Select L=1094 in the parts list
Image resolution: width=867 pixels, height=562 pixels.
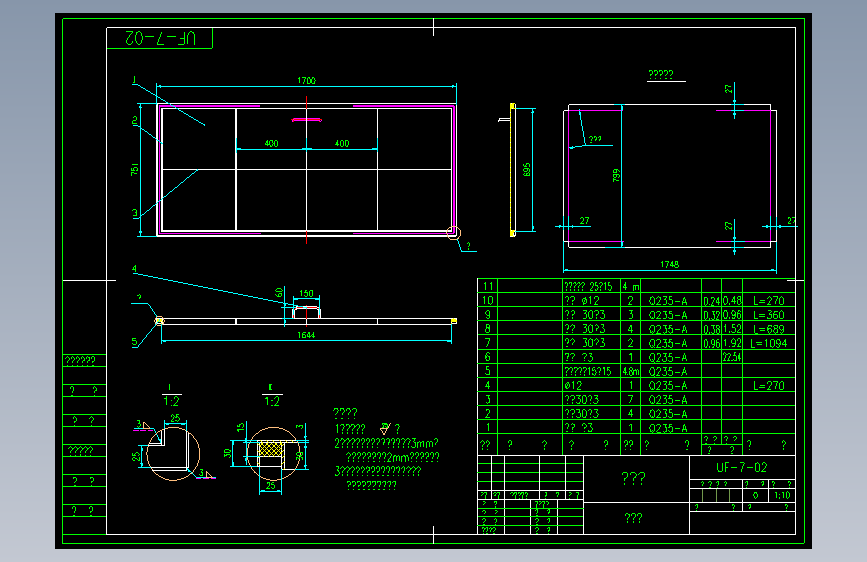(769, 343)
